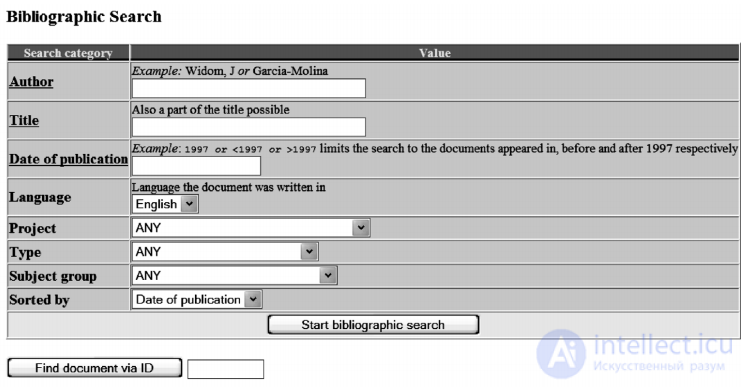Click the Title text input field

(248, 127)
